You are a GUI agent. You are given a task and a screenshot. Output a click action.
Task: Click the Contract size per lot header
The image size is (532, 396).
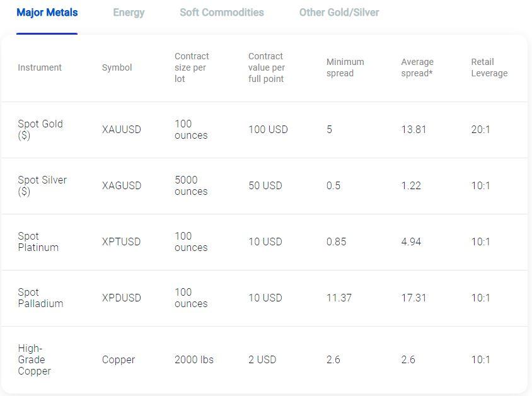[x=192, y=67]
